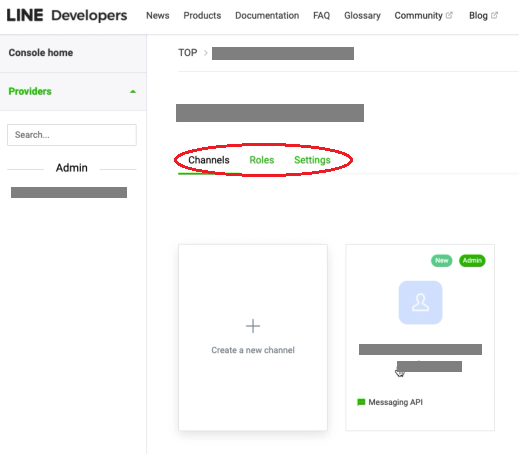Click the breadcrumb chevron separator

click(x=205, y=53)
